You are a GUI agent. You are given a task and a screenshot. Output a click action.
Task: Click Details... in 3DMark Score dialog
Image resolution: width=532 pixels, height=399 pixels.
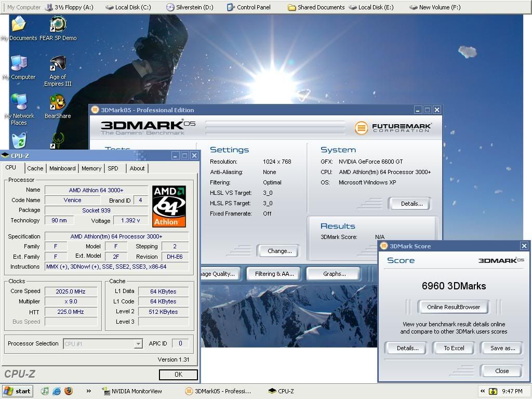pyautogui.click(x=407, y=348)
